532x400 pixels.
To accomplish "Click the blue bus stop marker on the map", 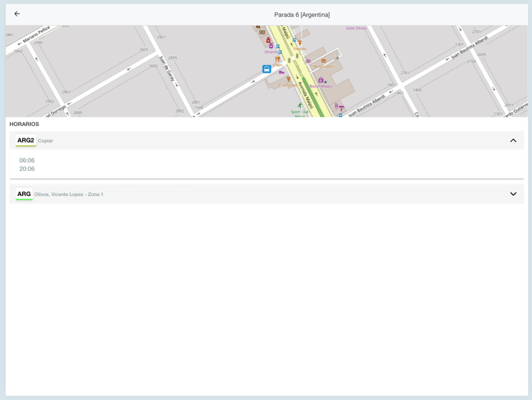I will point(267,69).
